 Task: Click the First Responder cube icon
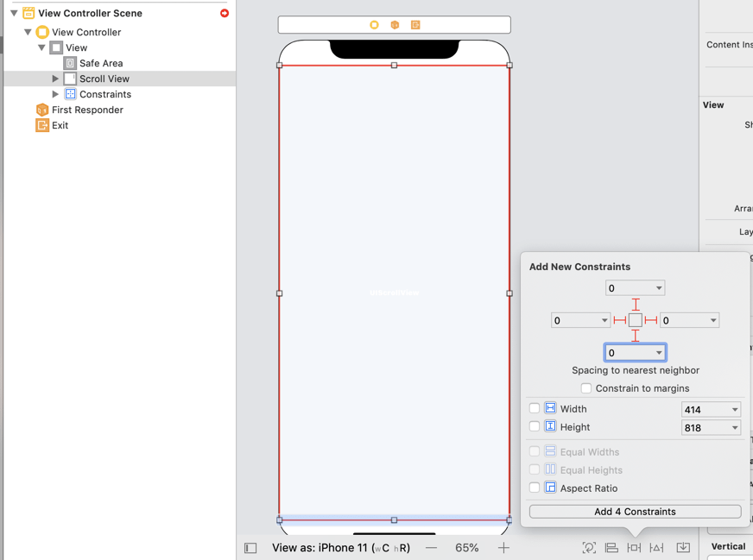(42, 110)
